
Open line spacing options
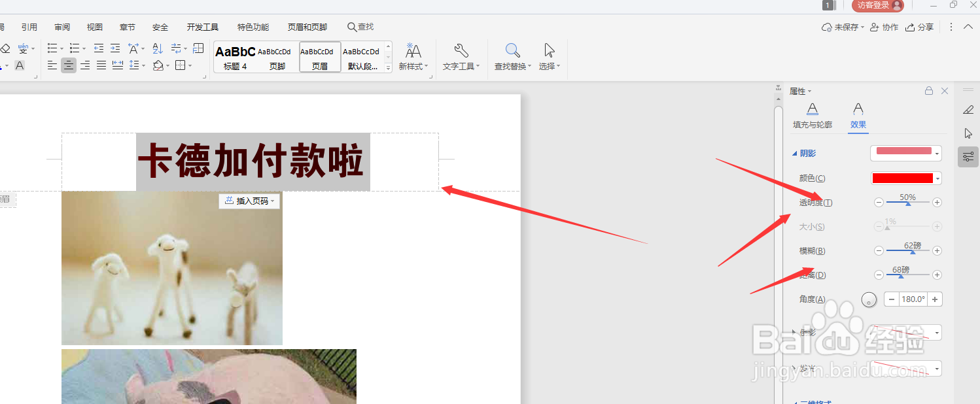pyautogui.click(x=134, y=65)
